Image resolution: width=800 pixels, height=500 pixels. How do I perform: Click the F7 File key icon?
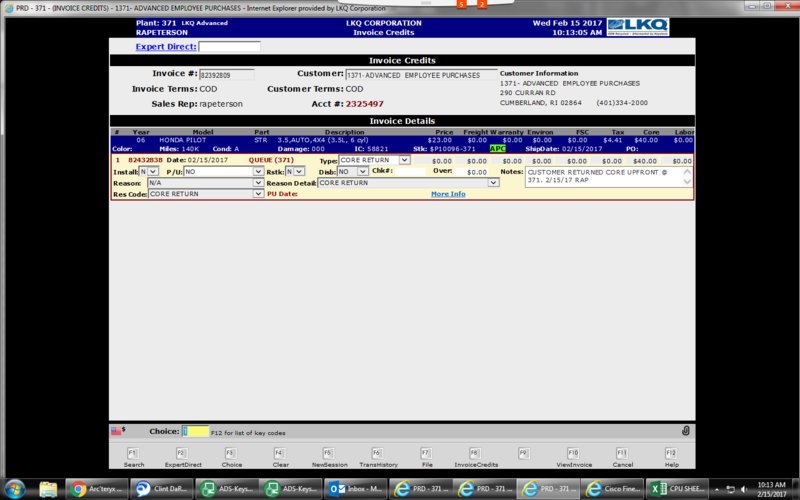tap(426, 453)
